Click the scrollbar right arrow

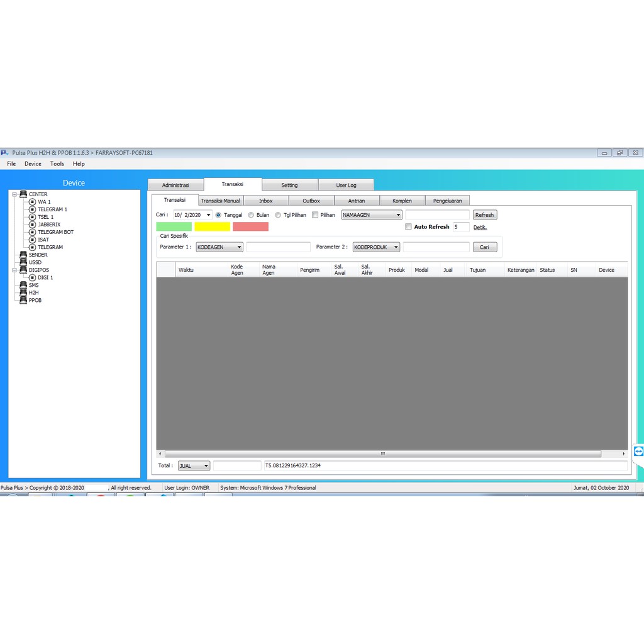pyautogui.click(x=623, y=454)
